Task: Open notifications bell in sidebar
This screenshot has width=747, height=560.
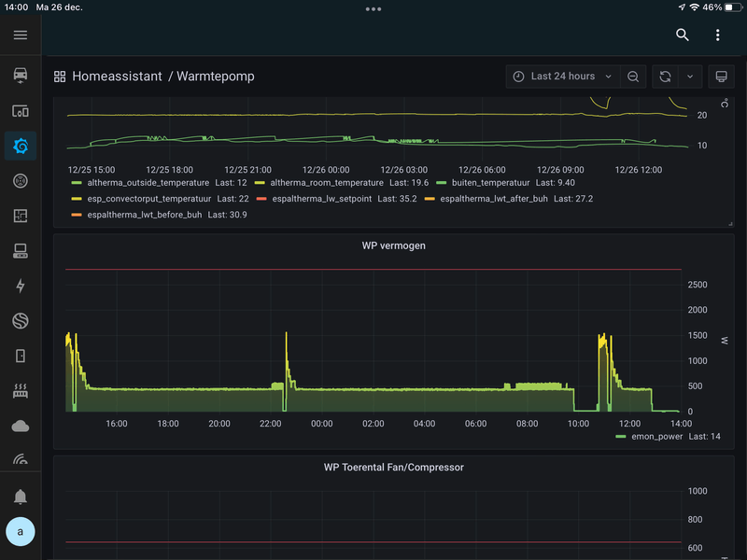Action: click(x=21, y=496)
